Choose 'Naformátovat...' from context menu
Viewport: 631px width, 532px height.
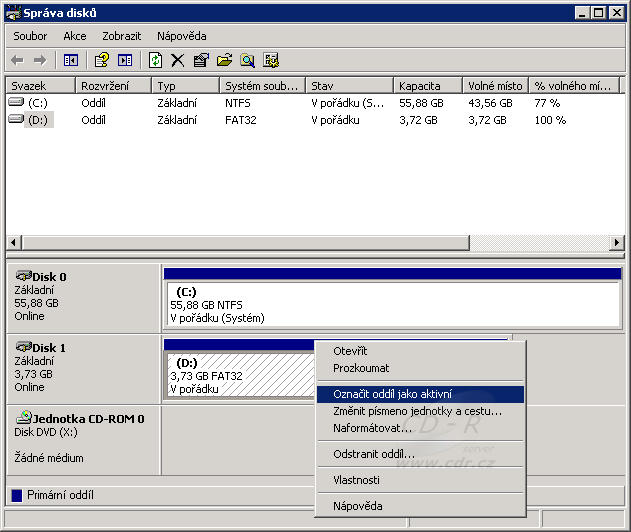pyautogui.click(x=372, y=428)
